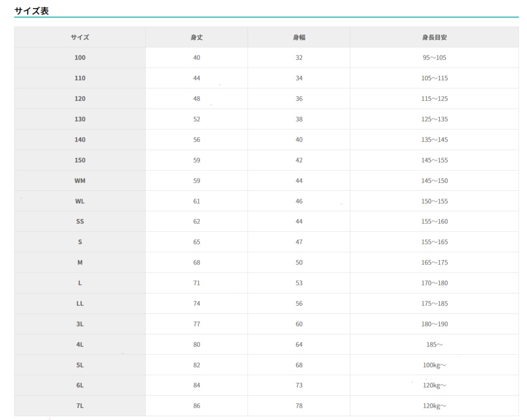Screen dimensions: 527x420
Task: Click 身幅 value 68 in 5L row
Action: click(299, 365)
